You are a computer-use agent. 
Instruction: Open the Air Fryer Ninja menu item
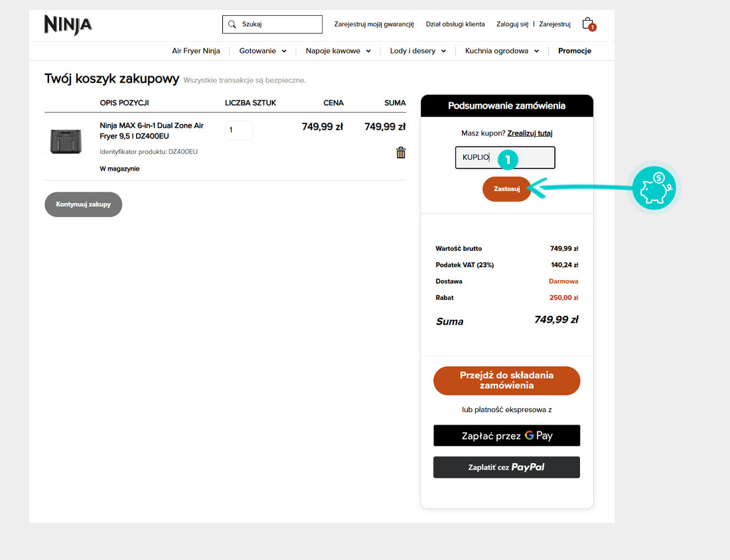[x=196, y=51]
